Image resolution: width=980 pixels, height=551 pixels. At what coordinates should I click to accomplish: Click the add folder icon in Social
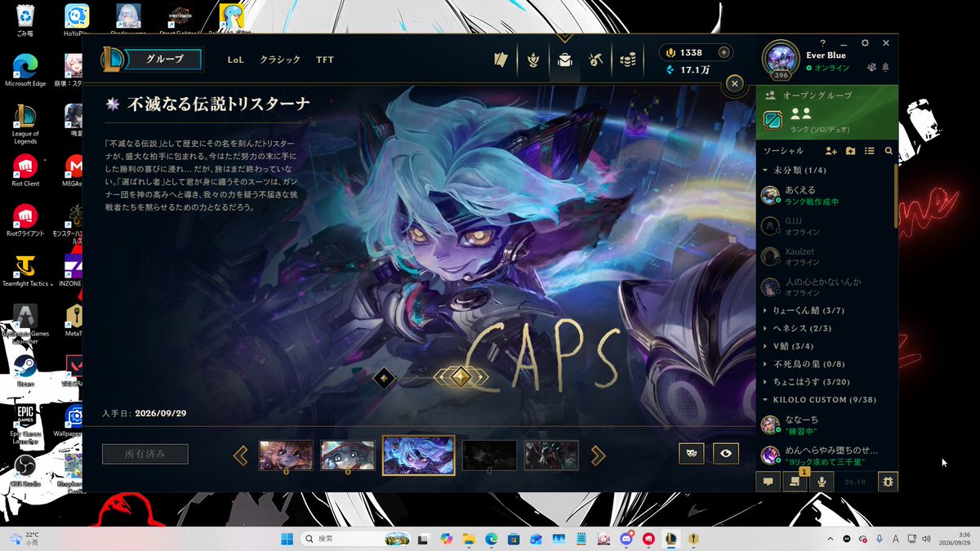[851, 151]
